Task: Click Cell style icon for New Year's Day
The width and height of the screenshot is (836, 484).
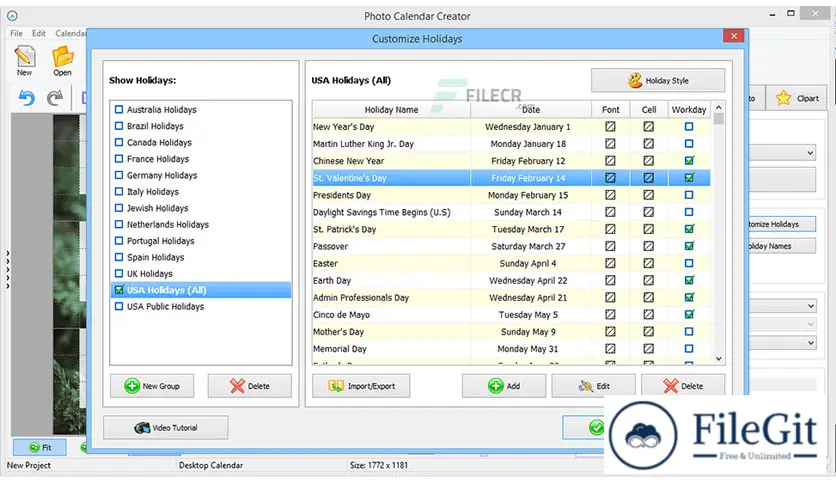Action: tap(648, 127)
